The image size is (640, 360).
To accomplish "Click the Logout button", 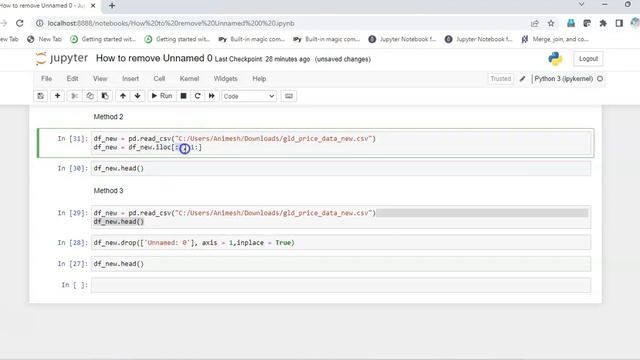I will (588, 59).
